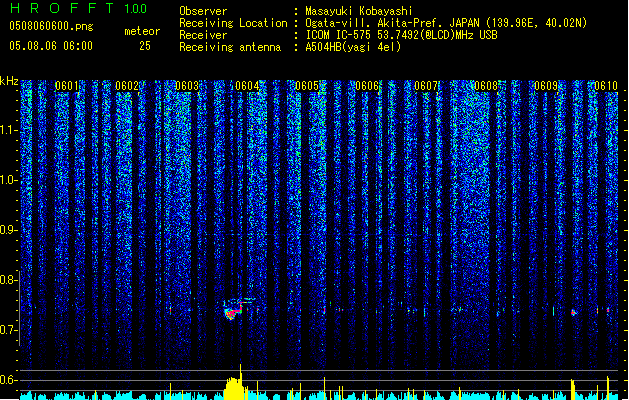The image size is (629, 400).
Task: Click the 0604 time marker
Action: click(x=247, y=86)
